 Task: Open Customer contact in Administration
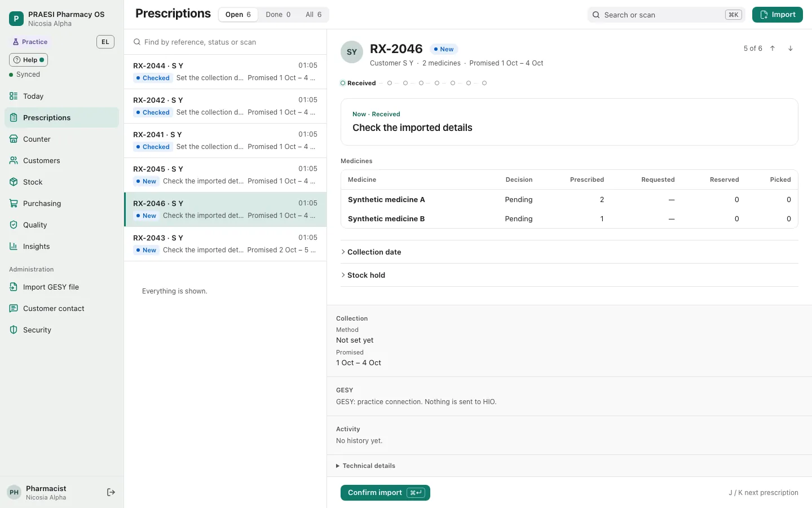click(x=62, y=308)
